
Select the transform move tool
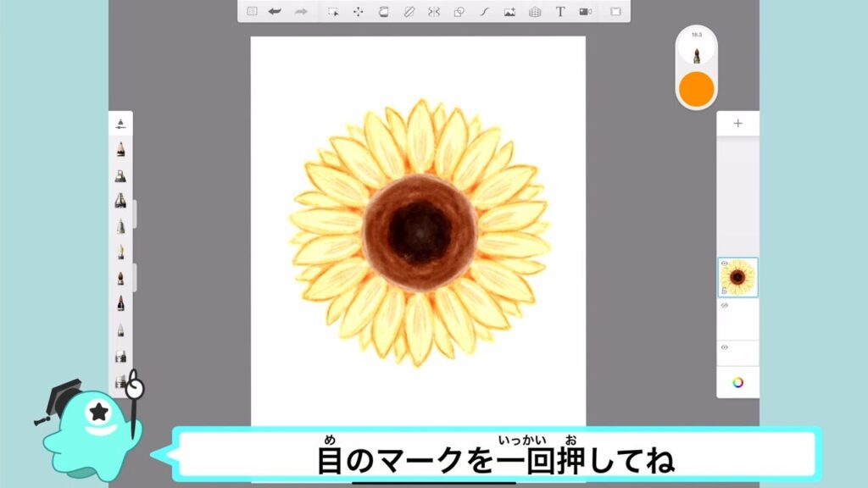coord(358,12)
